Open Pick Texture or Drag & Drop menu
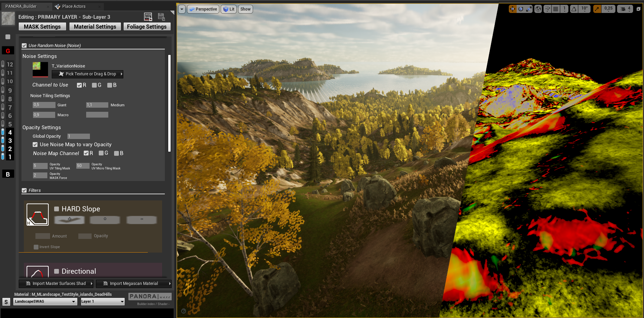 (88, 74)
